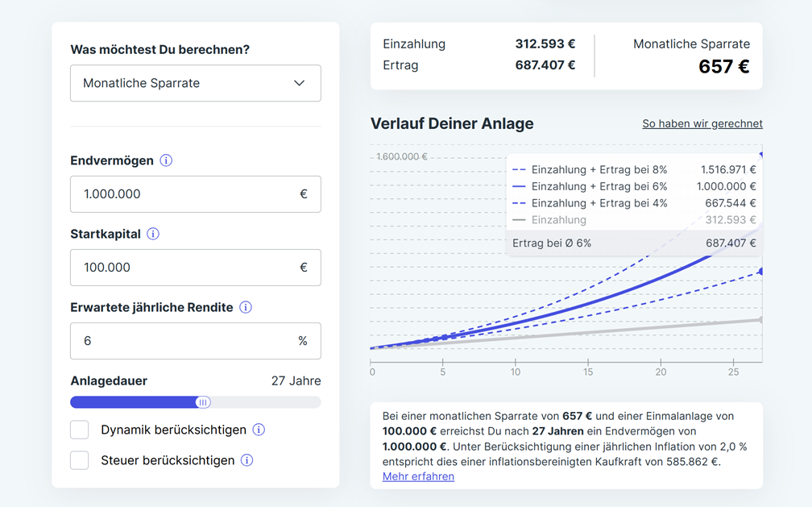This screenshot has height=507, width=812.
Task: Click the unfilled part of Anlagedauer slider track
Action: click(266, 402)
